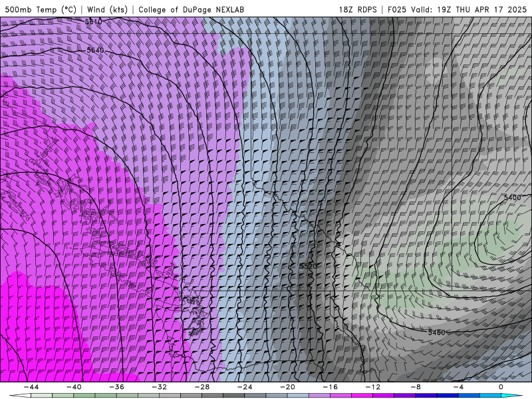Viewport: 532px width, 399px height.
Task: Click the -20 color scale label
Action: (x=288, y=387)
